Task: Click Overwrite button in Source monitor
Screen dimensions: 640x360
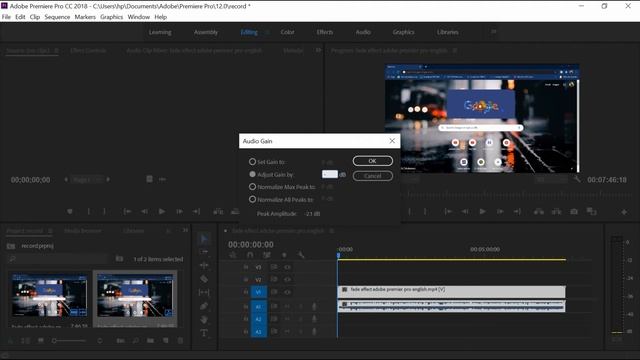Action: (235, 211)
